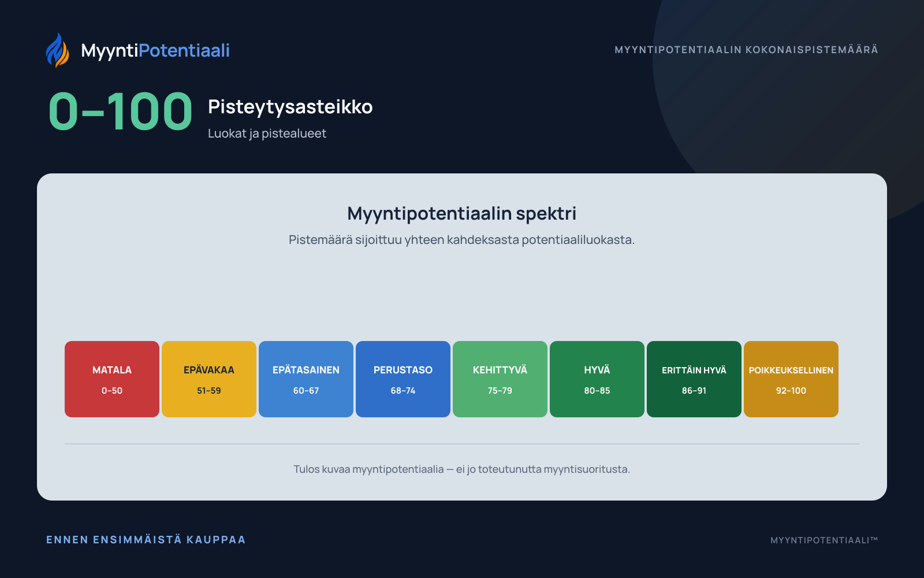924x578 pixels.
Task: Click the 'Myyntipotentiaalin spektri' heading
Action: pos(462,214)
